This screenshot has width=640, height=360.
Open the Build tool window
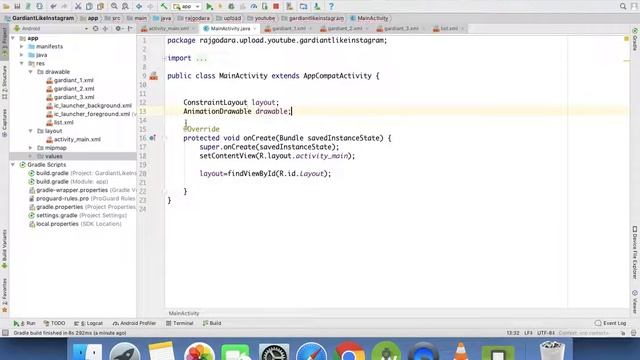tap(212, 323)
